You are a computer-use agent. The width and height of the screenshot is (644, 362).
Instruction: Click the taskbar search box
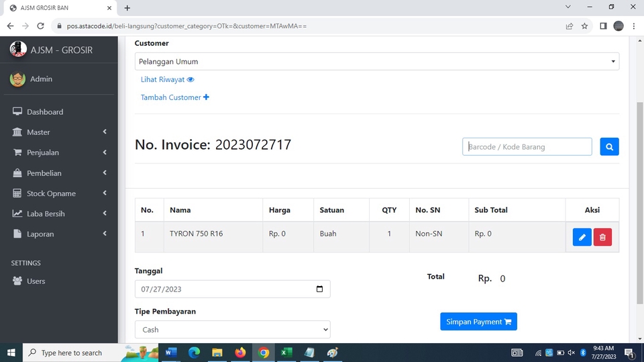tap(91, 353)
